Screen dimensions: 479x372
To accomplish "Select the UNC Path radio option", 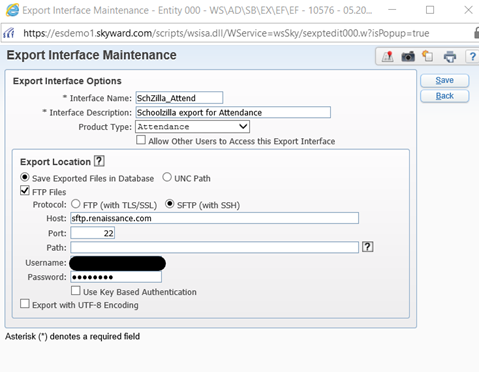I will (167, 177).
